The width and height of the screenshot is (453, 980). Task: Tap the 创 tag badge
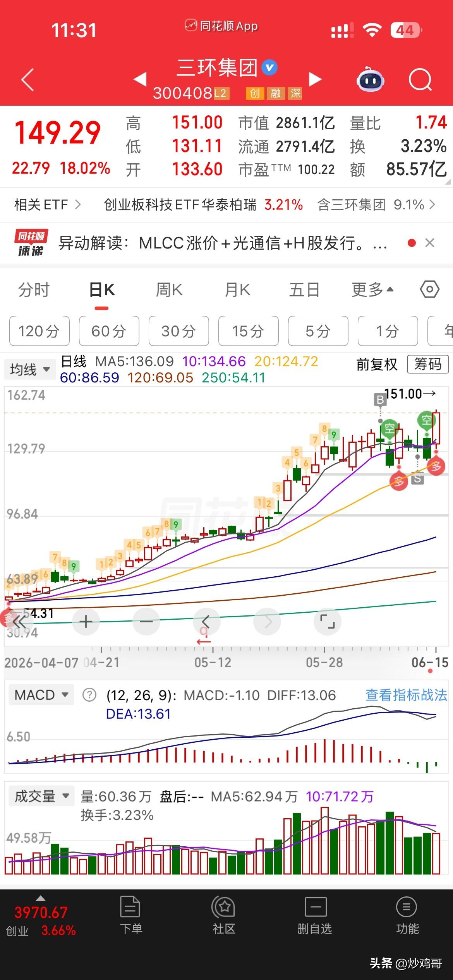255,93
